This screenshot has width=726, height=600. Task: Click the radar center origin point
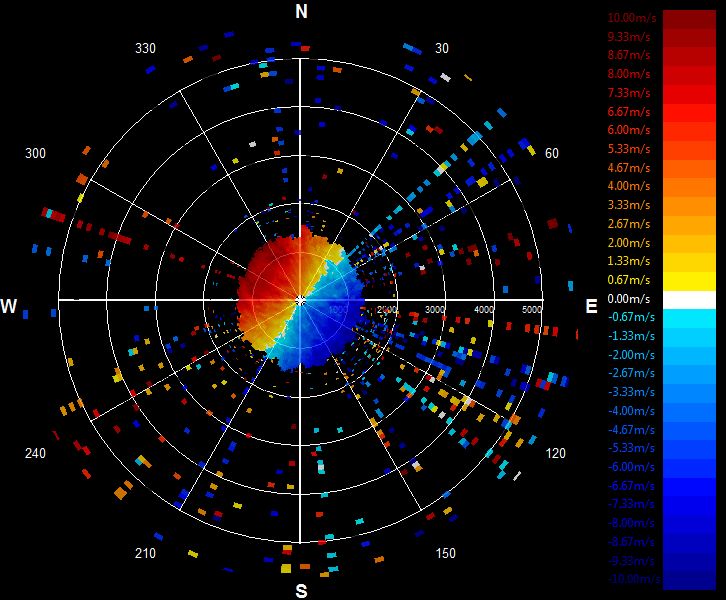pyautogui.click(x=300, y=301)
